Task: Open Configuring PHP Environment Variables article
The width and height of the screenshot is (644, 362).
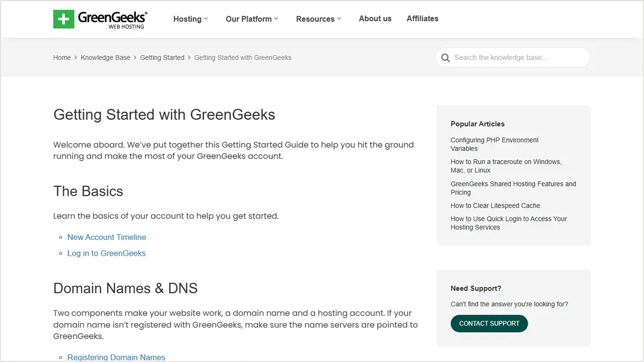Action: [x=494, y=144]
